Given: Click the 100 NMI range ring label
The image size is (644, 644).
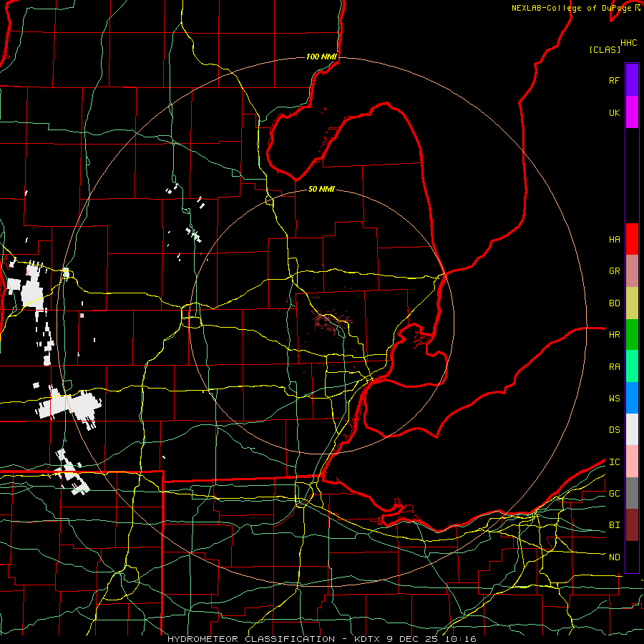Looking at the screenshot, I should [x=321, y=57].
